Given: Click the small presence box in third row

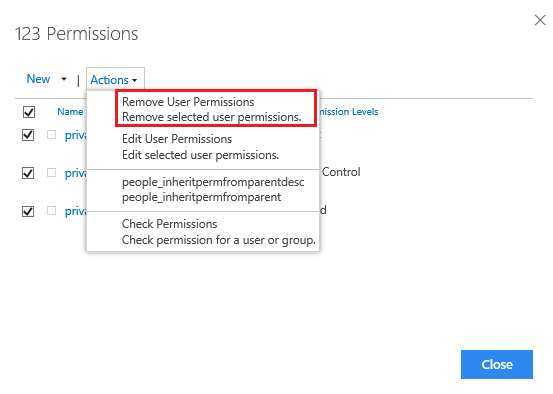Looking at the screenshot, I should point(51,211).
